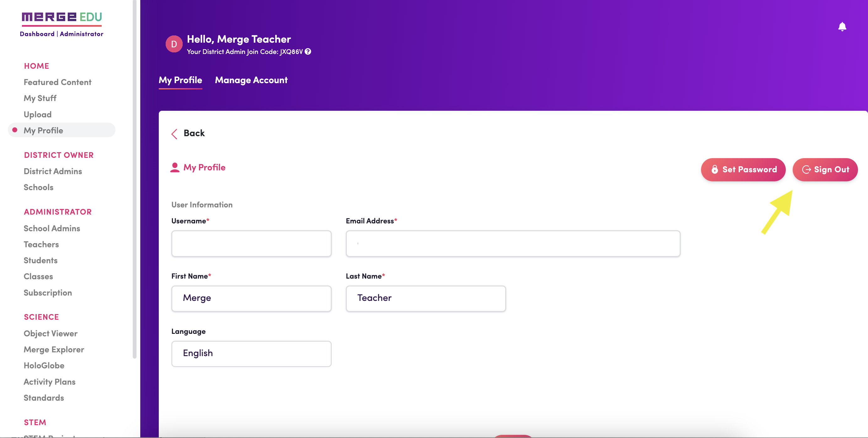Open Schools in the sidebar
Viewport: 868px width, 438px height.
click(x=38, y=187)
